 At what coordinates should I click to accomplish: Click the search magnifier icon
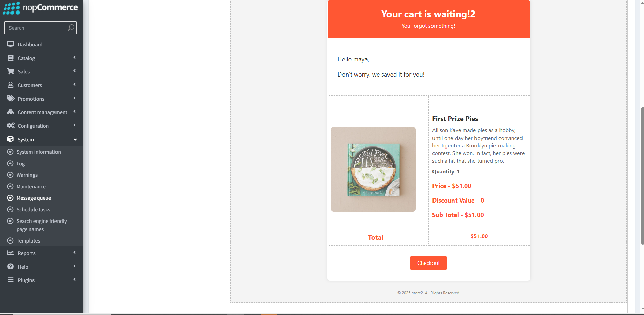pos(71,28)
